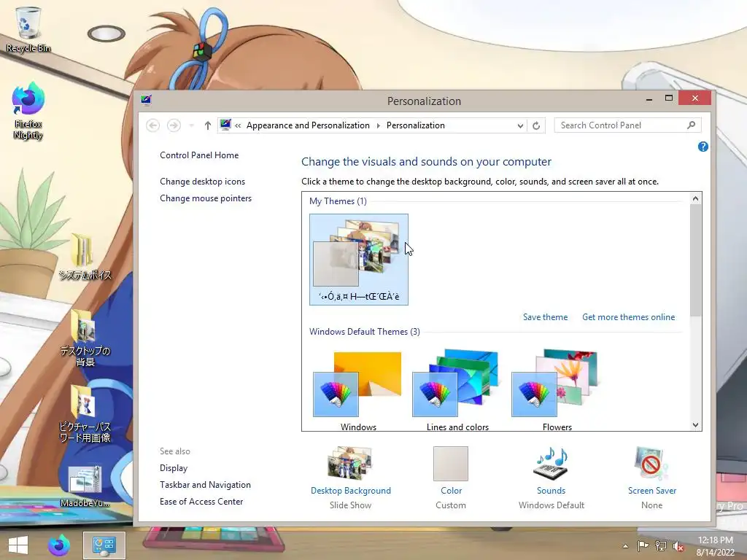Image resolution: width=747 pixels, height=560 pixels.
Task: Launch Firefox Nightly from the desktop
Action: (x=28, y=111)
